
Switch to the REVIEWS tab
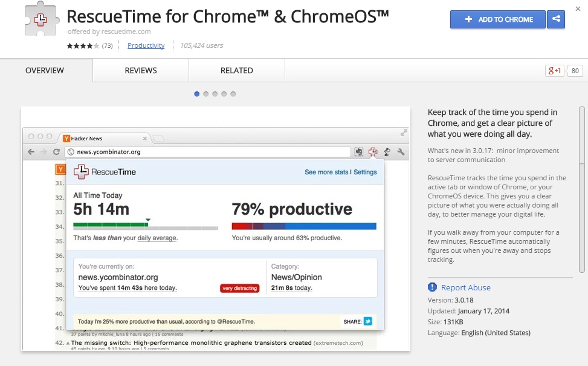(x=141, y=70)
